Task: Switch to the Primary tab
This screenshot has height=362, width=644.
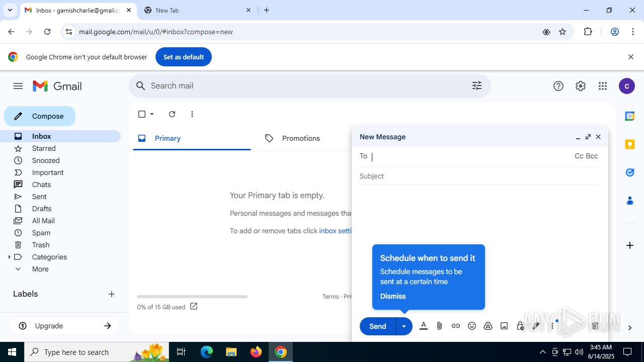Action: tap(192, 138)
